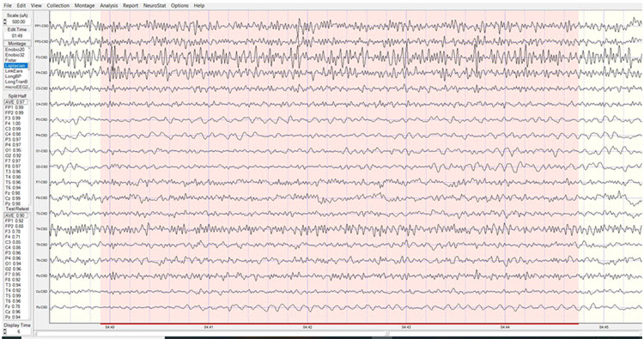Click the Edit Time field showing 01:49
Screen dimensions: 644x339
point(17,36)
